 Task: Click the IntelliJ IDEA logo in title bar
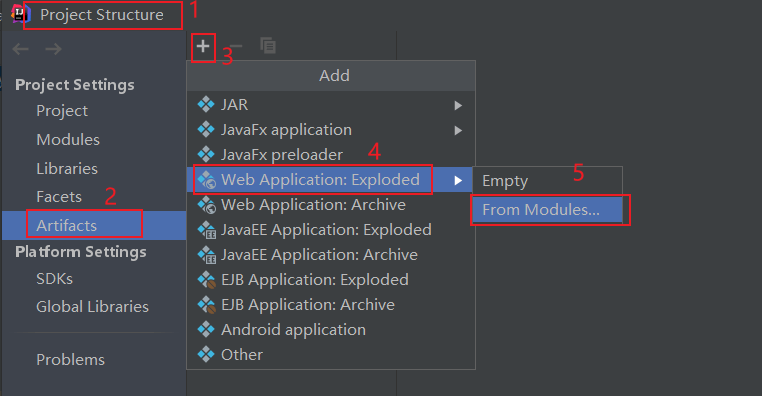[x=21, y=14]
